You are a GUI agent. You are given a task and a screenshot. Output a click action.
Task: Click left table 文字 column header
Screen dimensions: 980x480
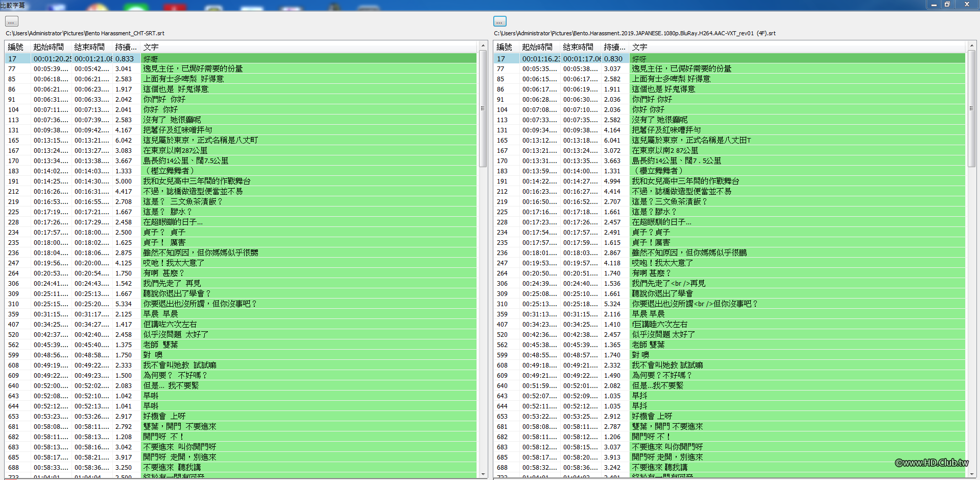coord(309,47)
